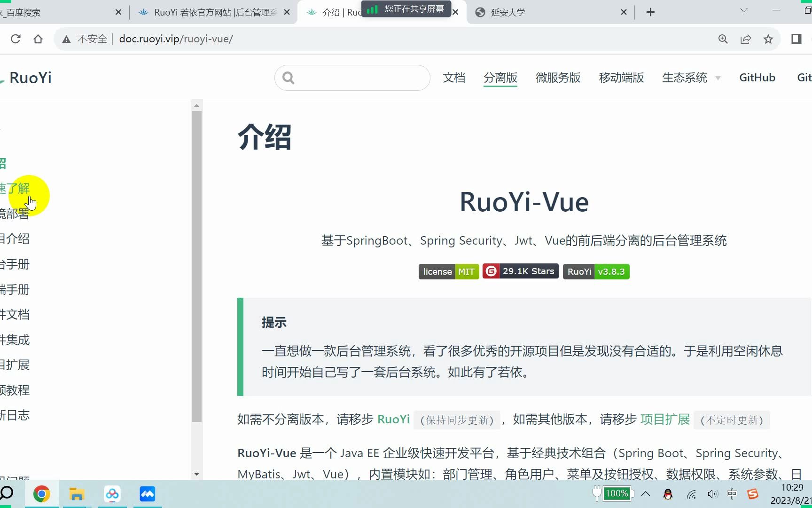Click the 提示 tip box heading

(x=274, y=323)
